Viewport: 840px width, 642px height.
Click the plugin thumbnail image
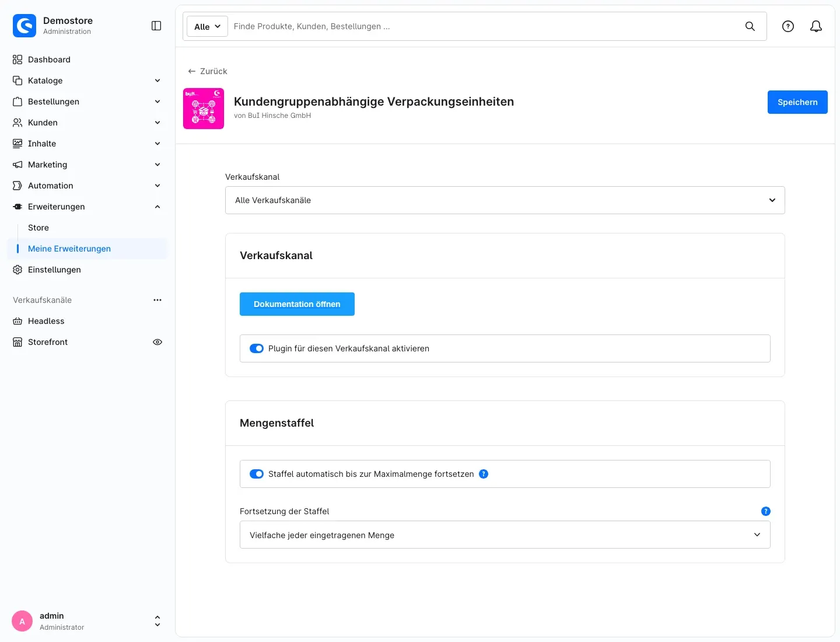204,109
